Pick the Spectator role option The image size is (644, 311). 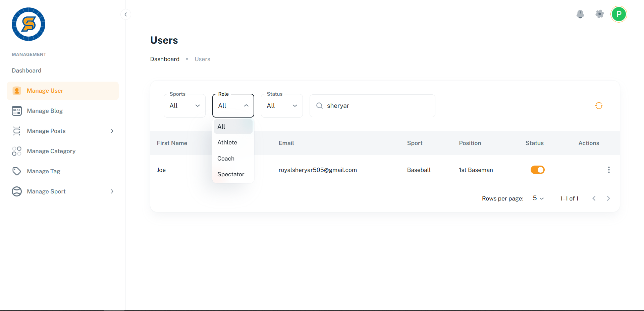click(x=231, y=174)
